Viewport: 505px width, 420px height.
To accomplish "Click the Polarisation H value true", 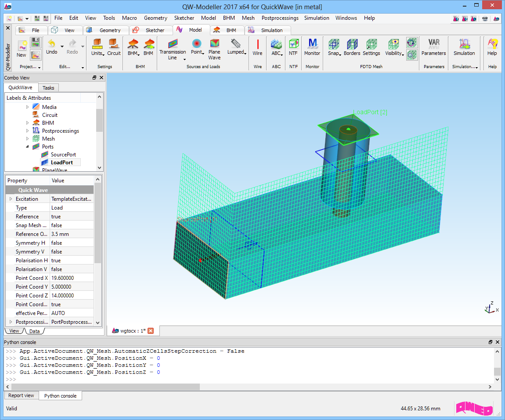I will click(x=72, y=261).
